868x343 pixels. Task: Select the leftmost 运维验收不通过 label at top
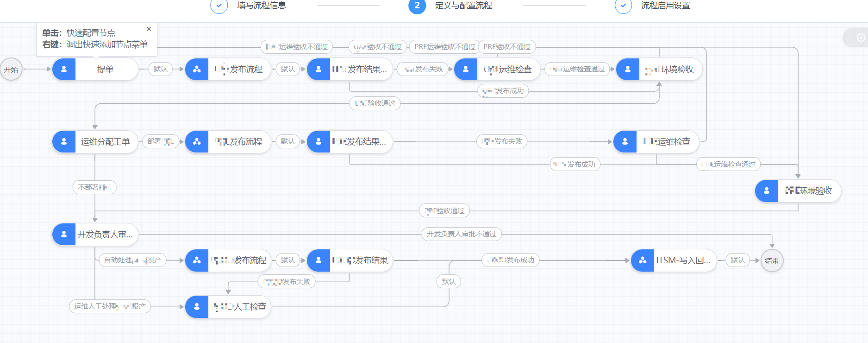[x=297, y=47]
